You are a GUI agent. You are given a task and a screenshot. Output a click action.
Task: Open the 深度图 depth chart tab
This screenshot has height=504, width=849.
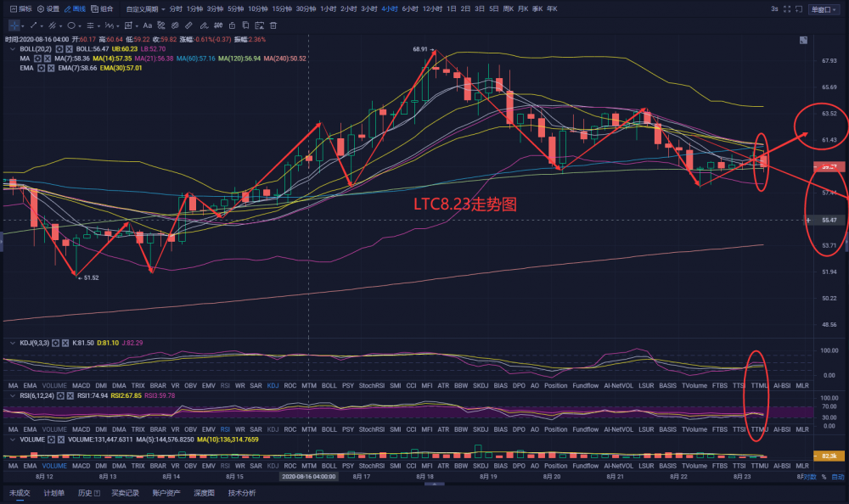pos(204,493)
